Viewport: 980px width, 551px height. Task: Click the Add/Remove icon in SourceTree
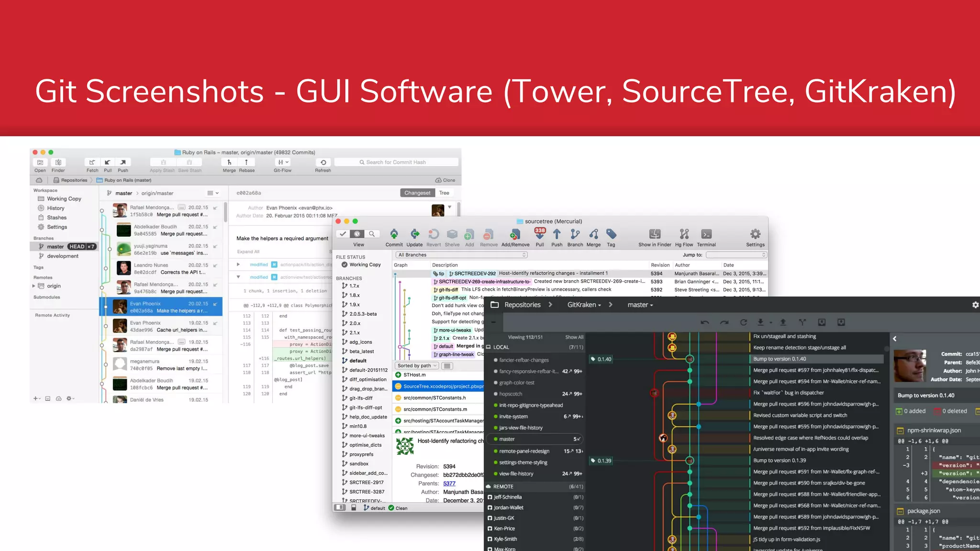515,234
